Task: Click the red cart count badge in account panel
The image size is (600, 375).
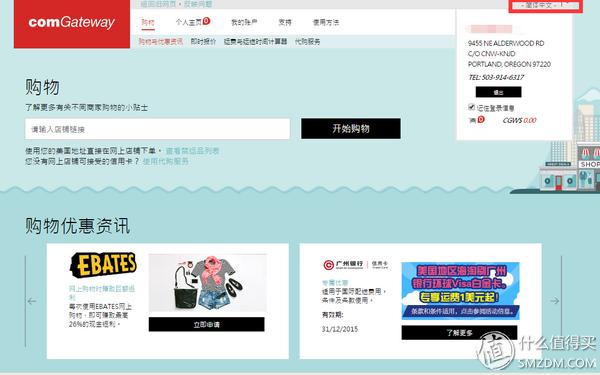Action: tap(481, 119)
